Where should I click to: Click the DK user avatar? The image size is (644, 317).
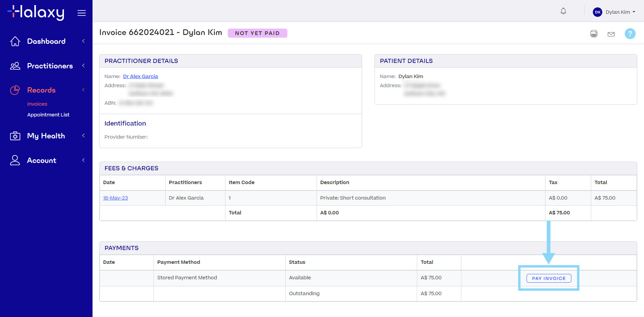pyautogui.click(x=598, y=12)
